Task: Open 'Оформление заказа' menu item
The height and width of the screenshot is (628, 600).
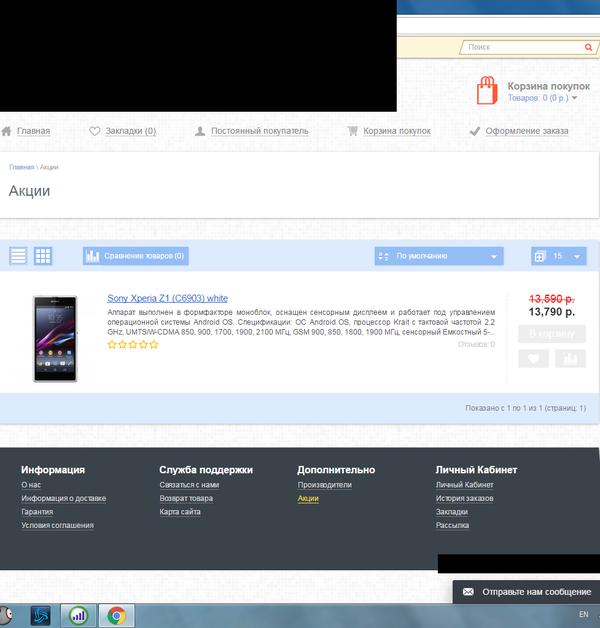Action: (526, 131)
